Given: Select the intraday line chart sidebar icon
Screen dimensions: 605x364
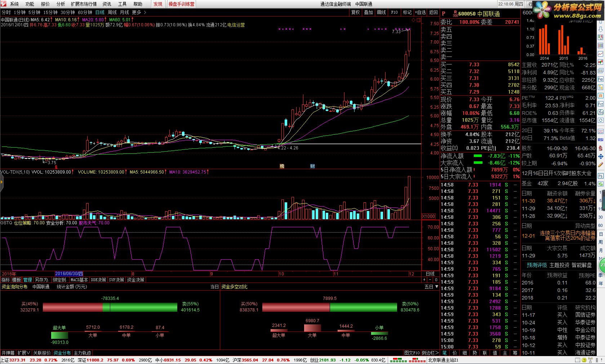Looking at the screenshot, I should [x=601, y=54].
